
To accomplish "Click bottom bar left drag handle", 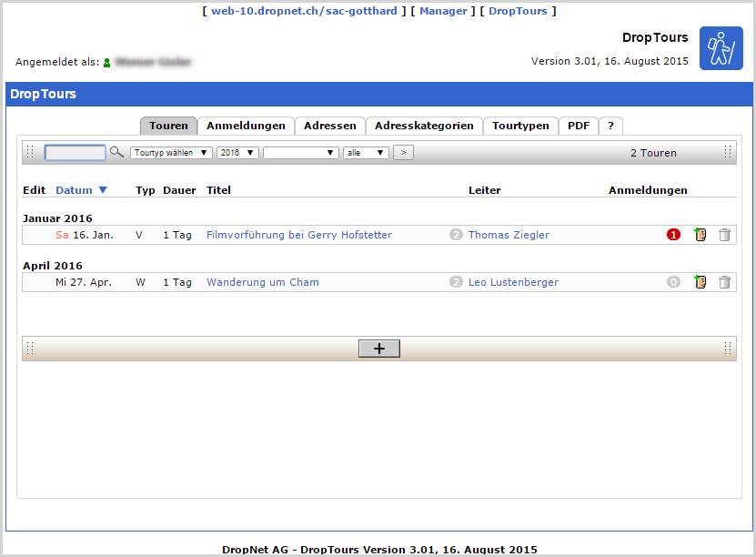I will [30, 349].
